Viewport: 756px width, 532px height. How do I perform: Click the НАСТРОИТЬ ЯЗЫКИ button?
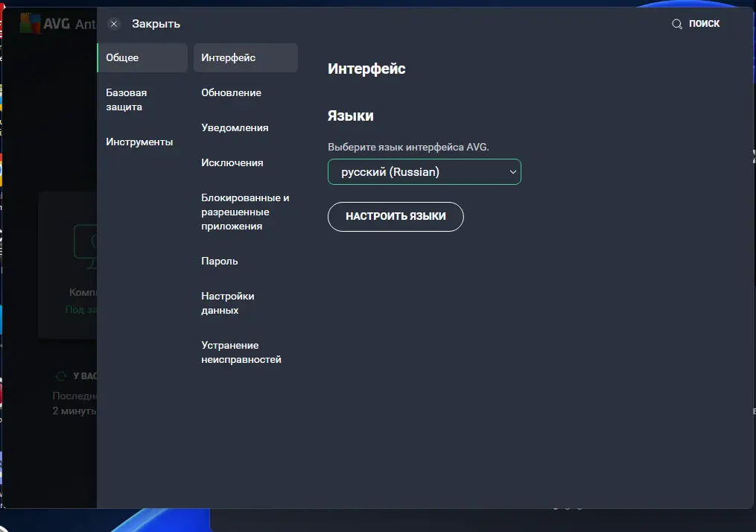(396, 217)
